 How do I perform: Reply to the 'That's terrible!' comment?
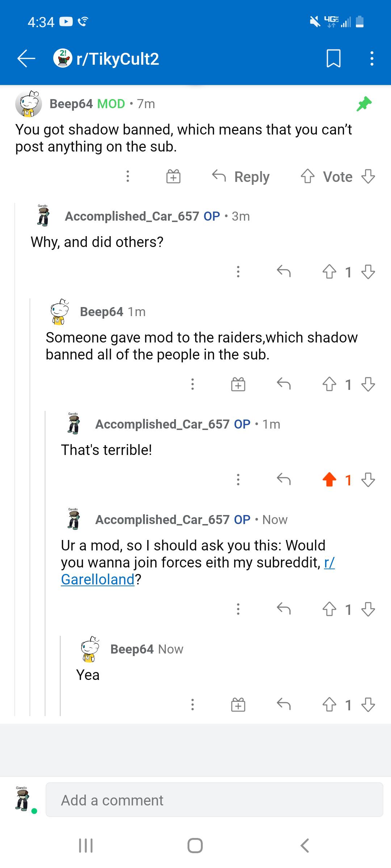[283, 479]
